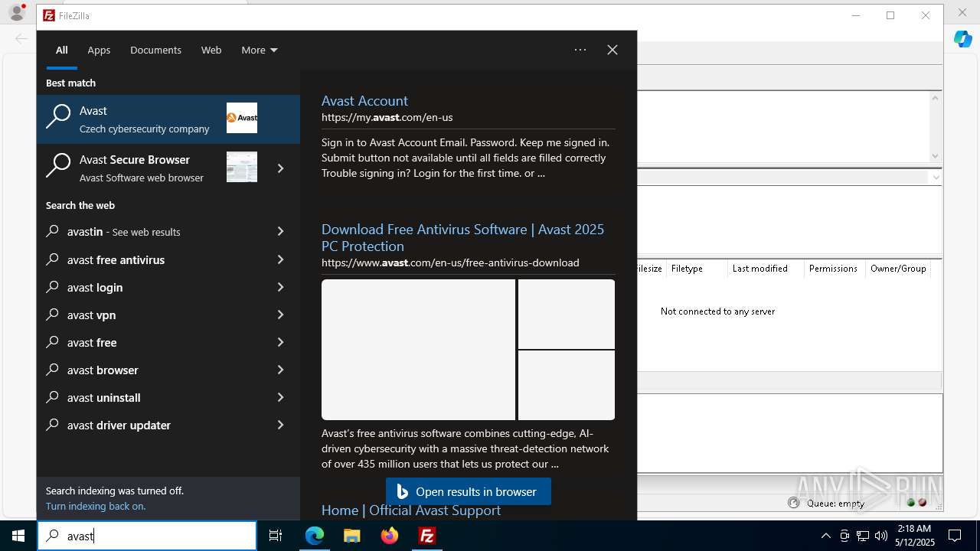The image size is (980, 551).
Task: Click the Avast Secure Browser thumbnail
Action: click(x=242, y=167)
